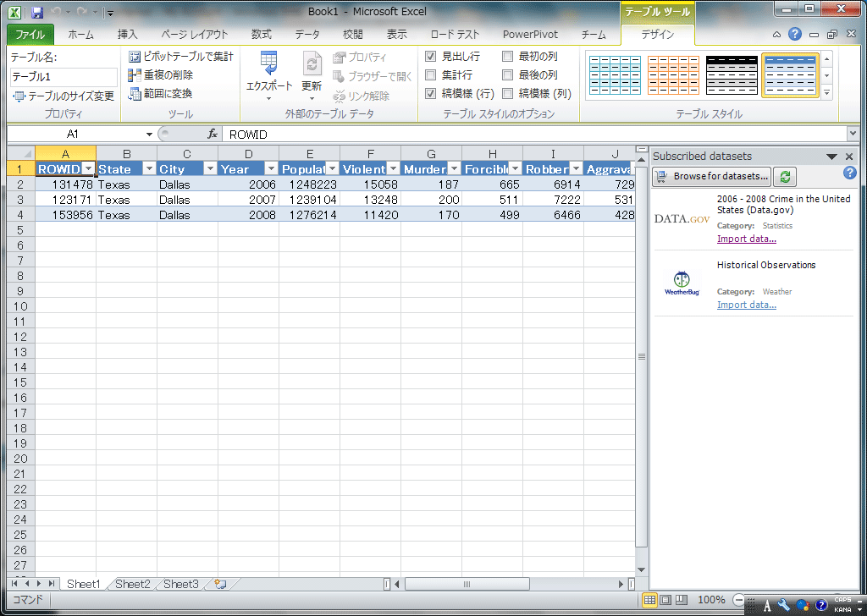Click Select All corner of the grid
The height and width of the screenshot is (616, 867).
pyautogui.click(x=21, y=154)
